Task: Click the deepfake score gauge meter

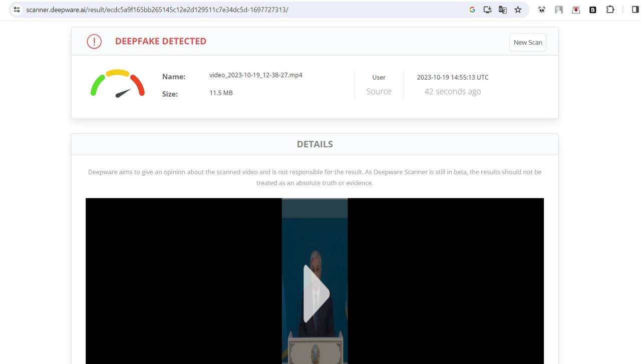Action: point(118,84)
